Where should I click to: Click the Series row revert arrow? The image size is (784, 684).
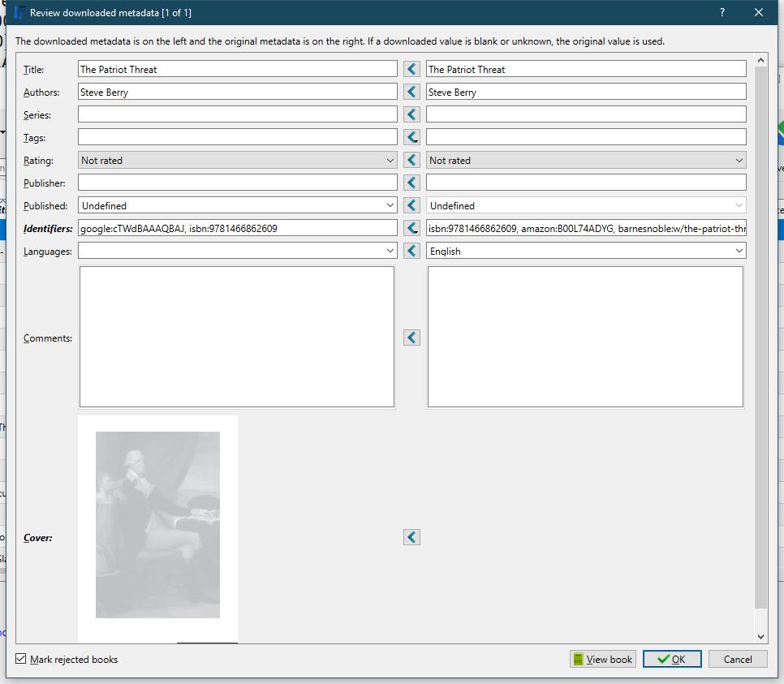click(411, 114)
